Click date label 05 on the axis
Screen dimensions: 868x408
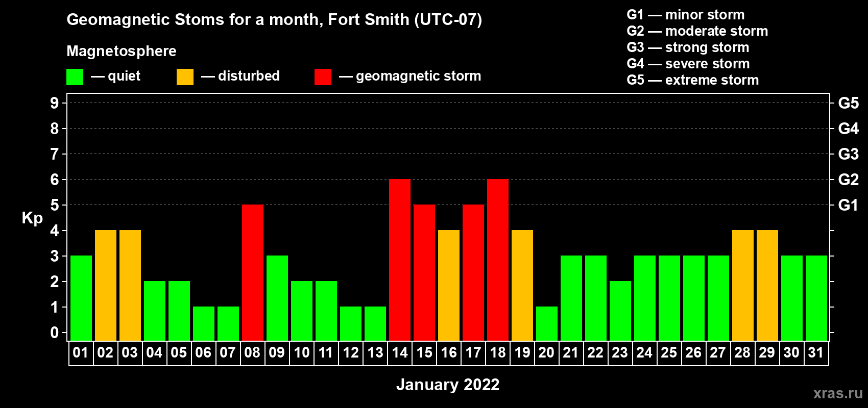[179, 353]
